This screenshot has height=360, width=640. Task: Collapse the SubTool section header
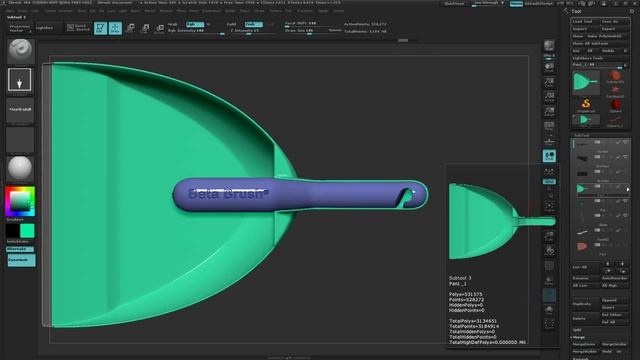coord(582,135)
